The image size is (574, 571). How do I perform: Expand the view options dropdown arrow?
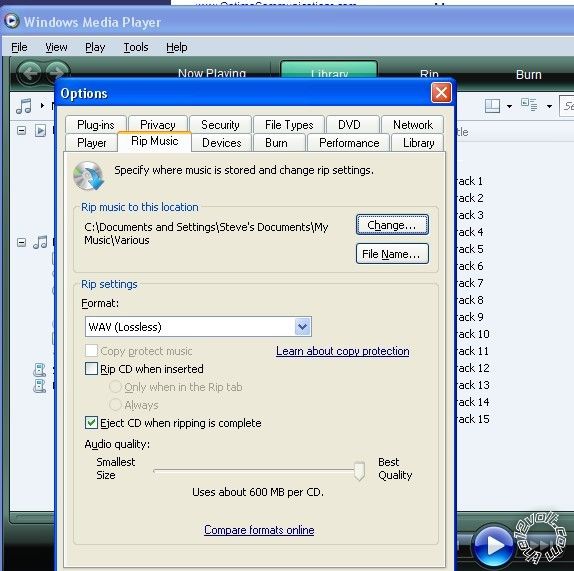pos(549,107)
